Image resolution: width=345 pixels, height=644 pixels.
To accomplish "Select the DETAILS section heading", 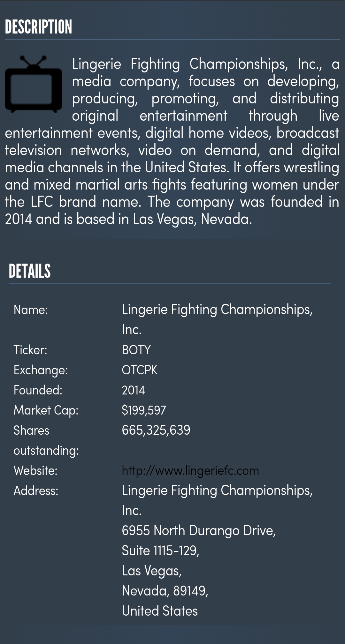I will click(x=30, y=271).
